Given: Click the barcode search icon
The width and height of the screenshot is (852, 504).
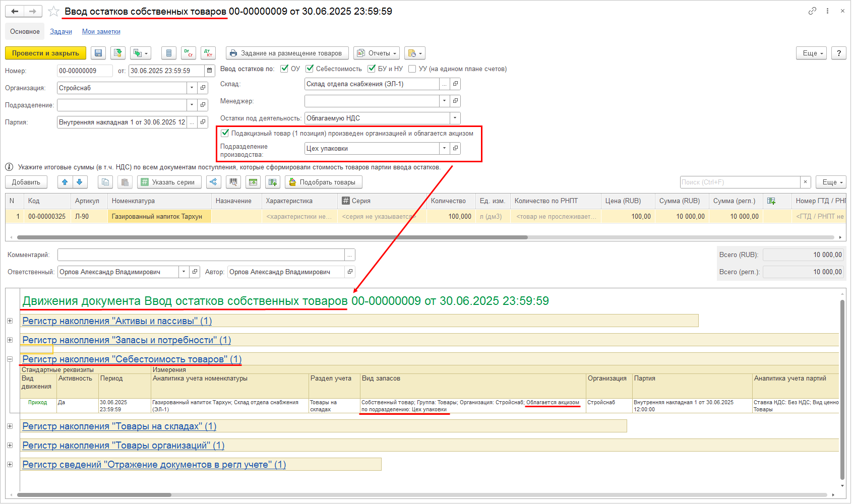Looking at the screenshot, I should [x=233, y=182].
